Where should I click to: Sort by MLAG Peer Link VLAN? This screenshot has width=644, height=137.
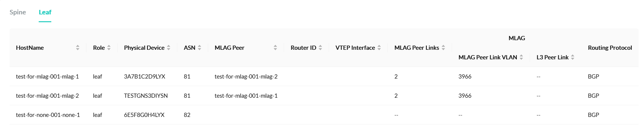click(x=521, y=57)
